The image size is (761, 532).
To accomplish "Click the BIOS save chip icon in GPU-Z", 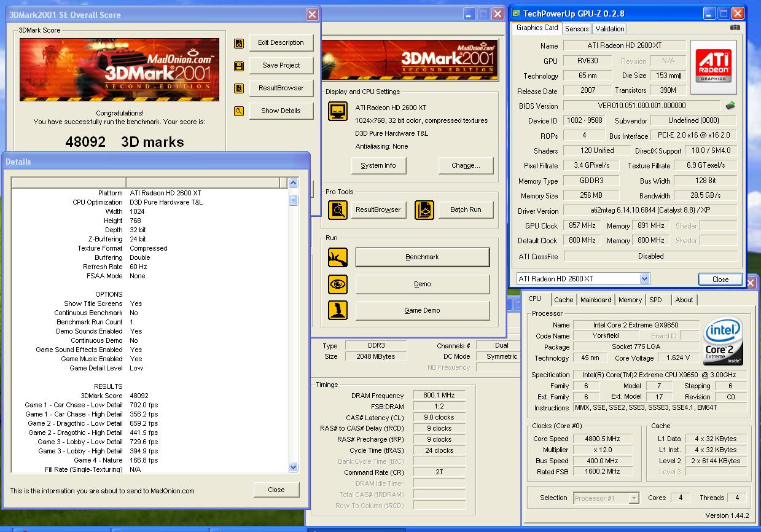I will click(730, 106).
